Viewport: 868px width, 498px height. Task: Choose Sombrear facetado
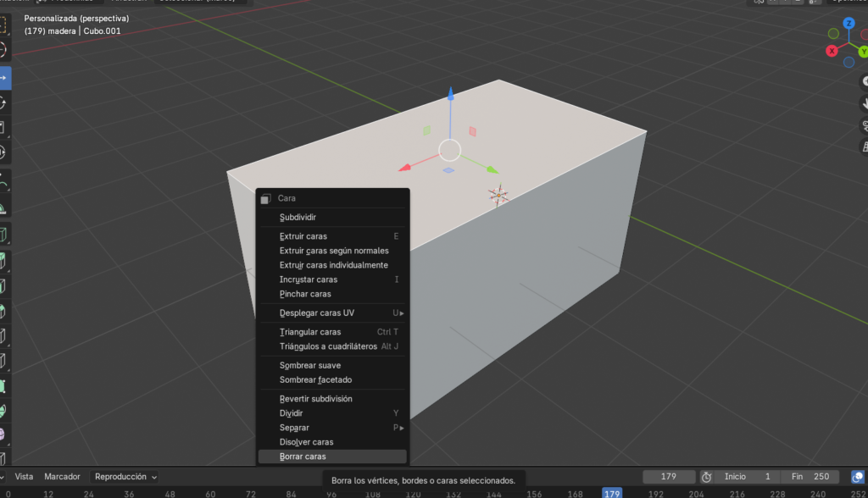pyautogui.click(x=332, y=379)
